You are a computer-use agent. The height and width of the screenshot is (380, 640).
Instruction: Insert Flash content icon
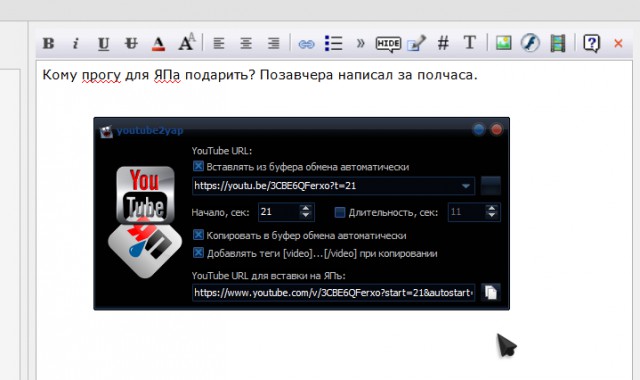[x=530, y=42]
